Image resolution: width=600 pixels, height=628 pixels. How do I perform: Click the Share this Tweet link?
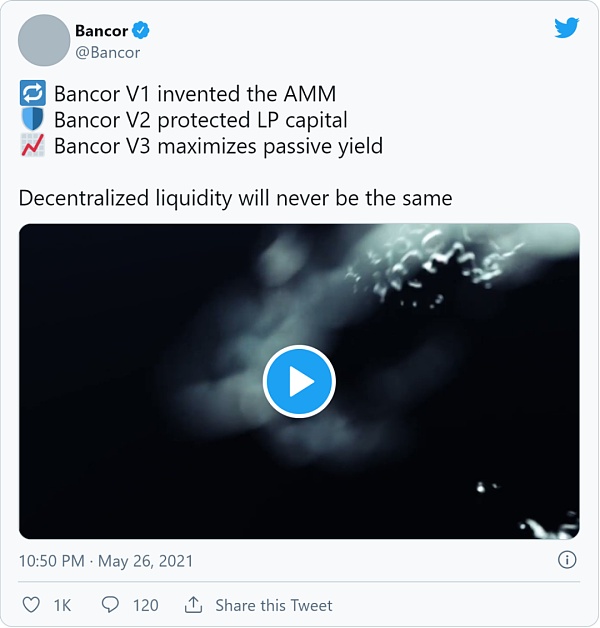[274, 605]
